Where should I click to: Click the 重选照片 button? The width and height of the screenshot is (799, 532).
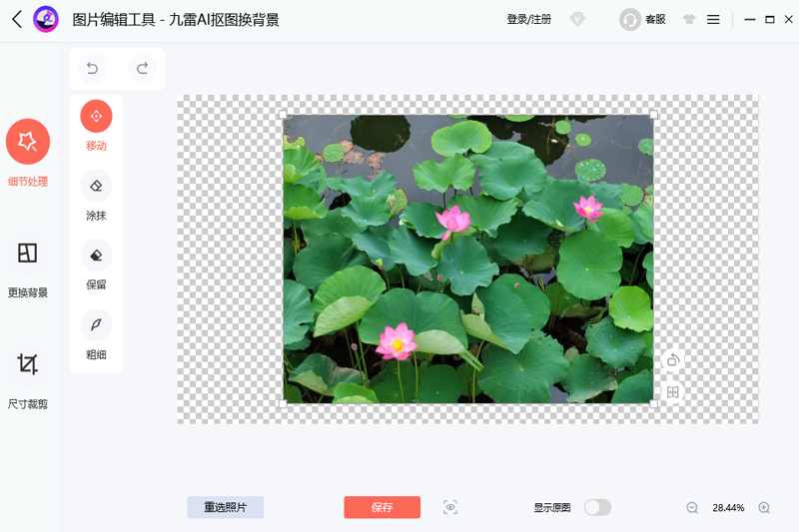click(226, 507)
